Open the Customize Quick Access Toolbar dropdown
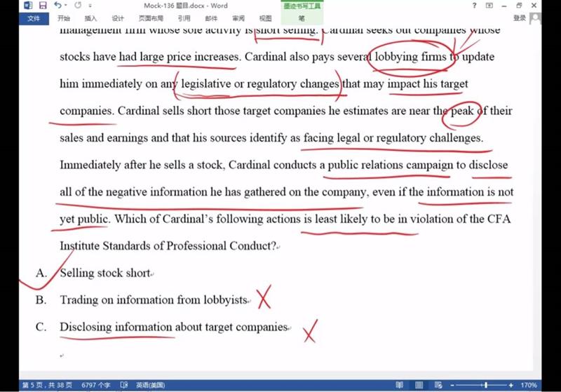The height and width of the screenshot is (392, 561). pyautogui.click(x=90, y=6)
